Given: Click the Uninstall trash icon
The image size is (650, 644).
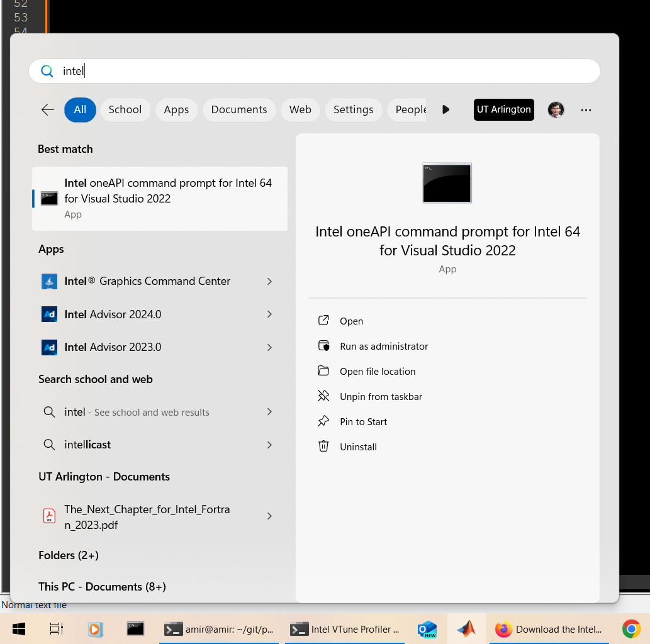Looking at the screenshot, I should [x=323, y=446].
